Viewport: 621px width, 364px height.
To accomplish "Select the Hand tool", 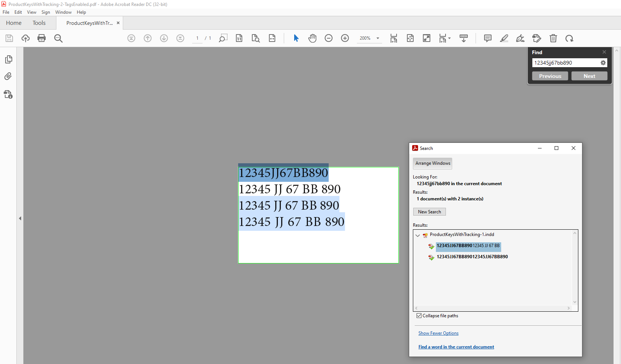I will click(x=312, y=38).
